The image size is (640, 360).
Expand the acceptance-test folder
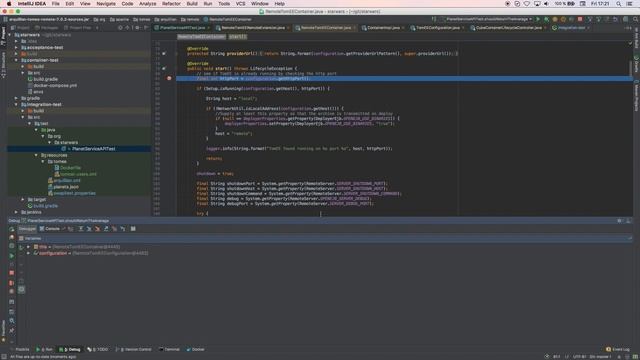pyautogui.click(x=16, y=48)
